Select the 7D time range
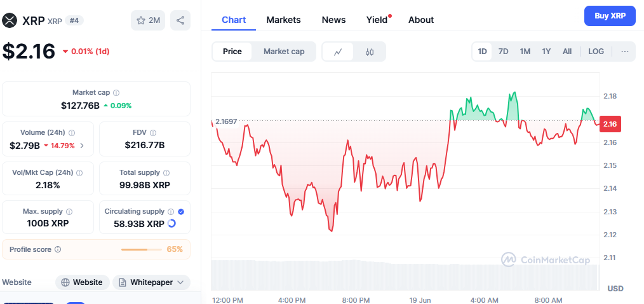The height and width of the screenshot is (304, 644). pyautogui.click(x=503, y=52)
